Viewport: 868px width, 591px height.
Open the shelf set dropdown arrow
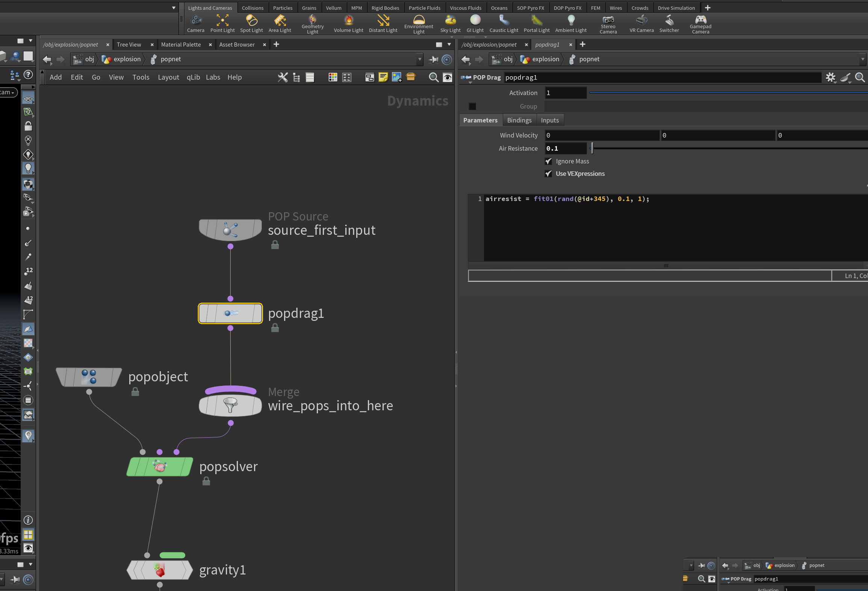[174, 8]
